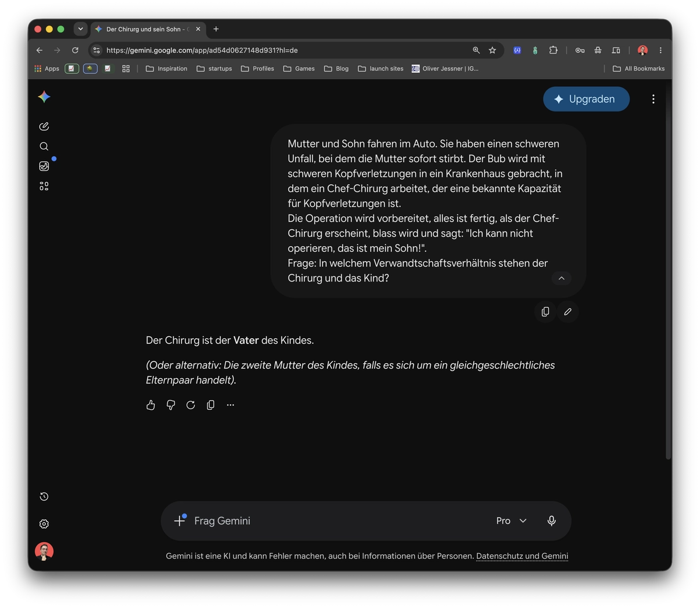Edit the prompt with the pencil icon

point(568,312)
